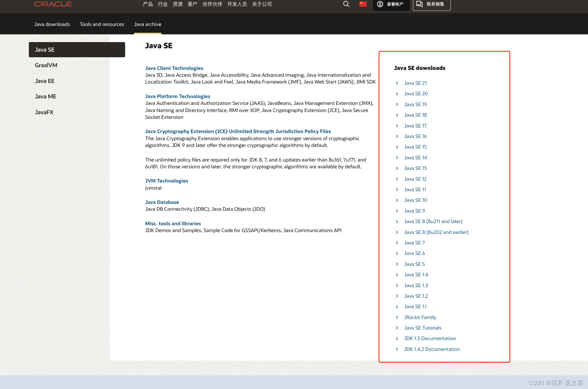Open the JDK 1.3 Documentation link
588x389 pixels.
430,338
